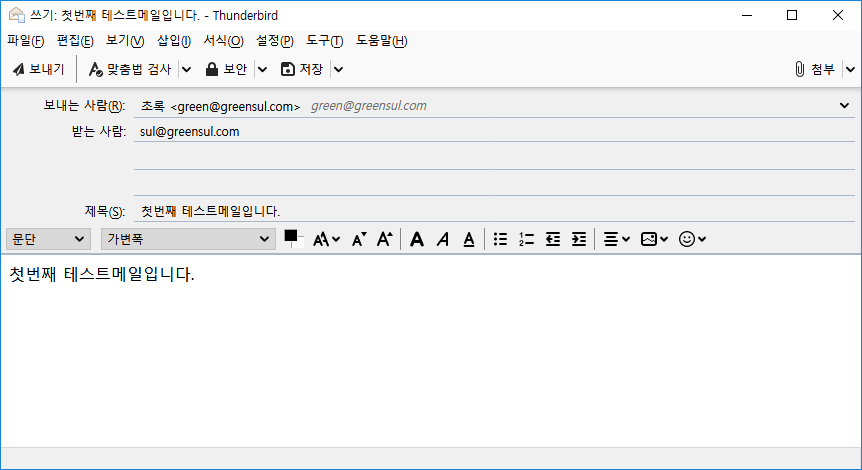Increase font size icon

[385, 239]
